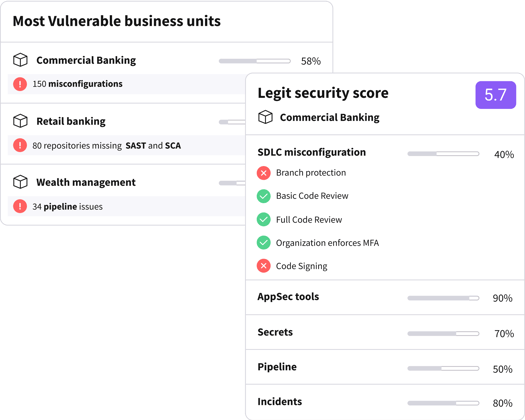Click the 80% value for Incidents

(502, 403)
